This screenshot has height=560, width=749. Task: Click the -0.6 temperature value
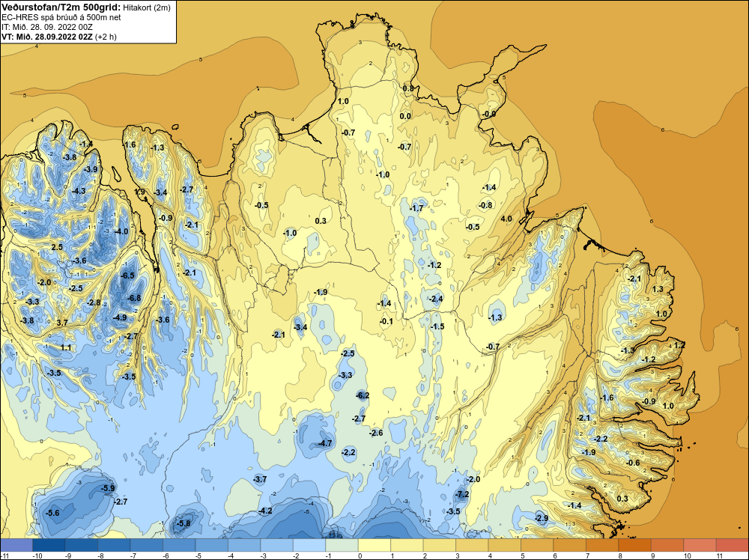pyautogui.click(x=633, y=463)
